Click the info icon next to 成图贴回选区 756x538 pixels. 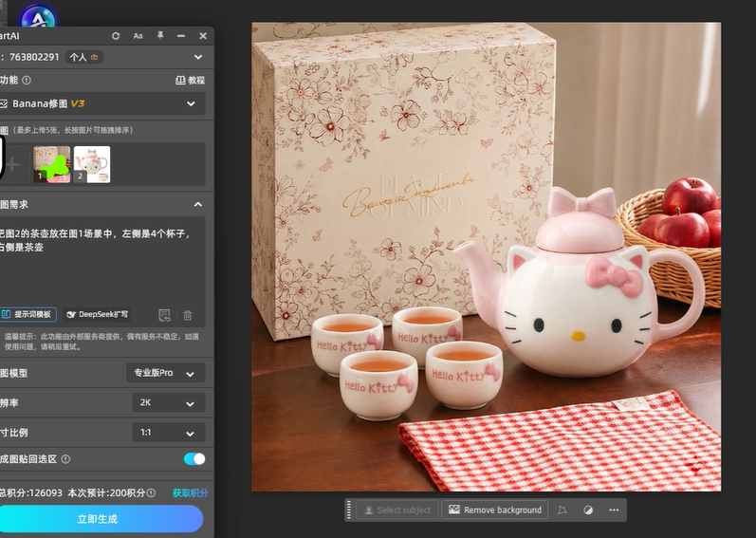[x=65, y=459]
